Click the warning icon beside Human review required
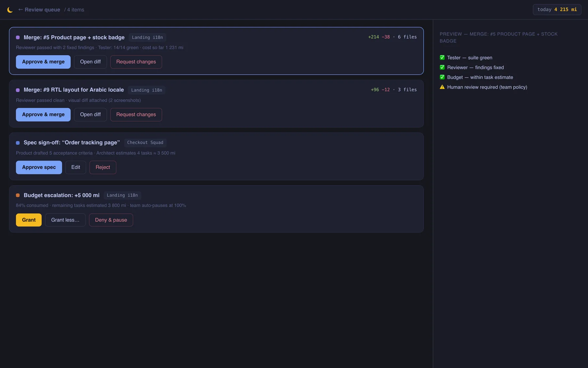Image resolution: width=588 pixels, height=368 pixels. point(442,87)
